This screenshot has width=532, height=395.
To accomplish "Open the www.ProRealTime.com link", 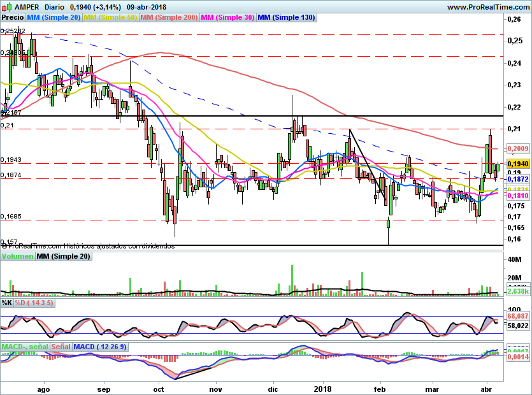I will 489,7.
